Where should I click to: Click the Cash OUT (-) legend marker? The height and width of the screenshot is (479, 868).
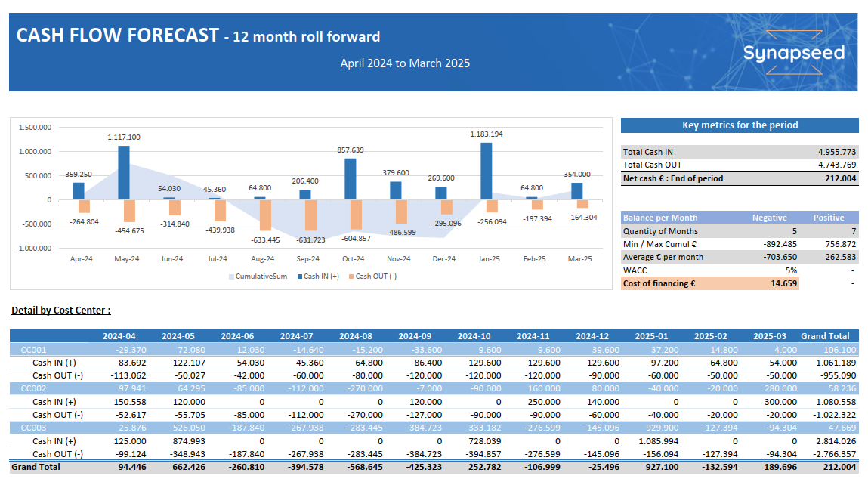[351, 277]
